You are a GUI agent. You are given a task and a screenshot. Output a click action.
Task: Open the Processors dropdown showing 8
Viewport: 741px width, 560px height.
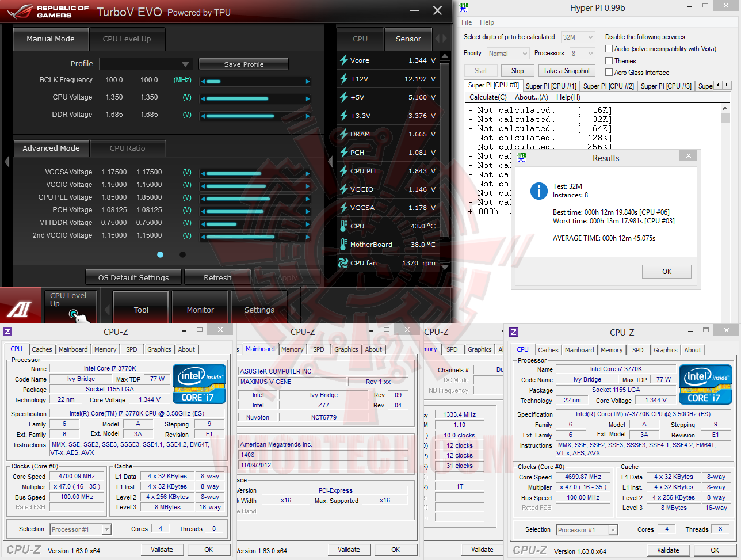point(582,54)
